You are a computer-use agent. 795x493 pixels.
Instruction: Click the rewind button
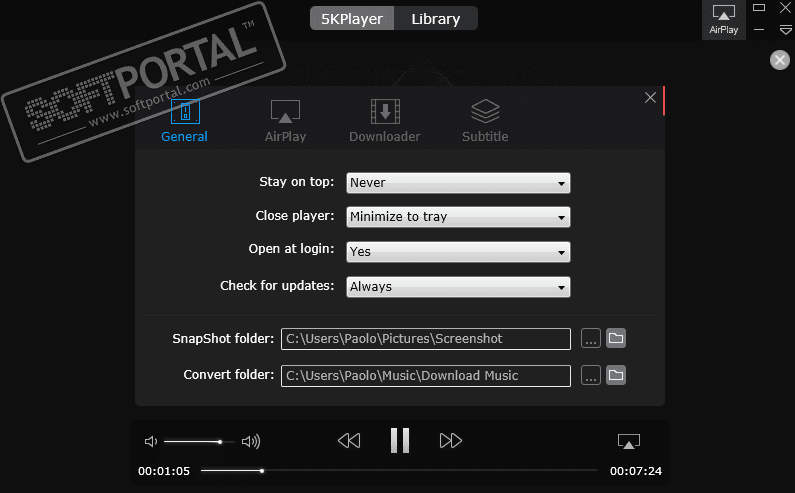[x=349, y=441]
